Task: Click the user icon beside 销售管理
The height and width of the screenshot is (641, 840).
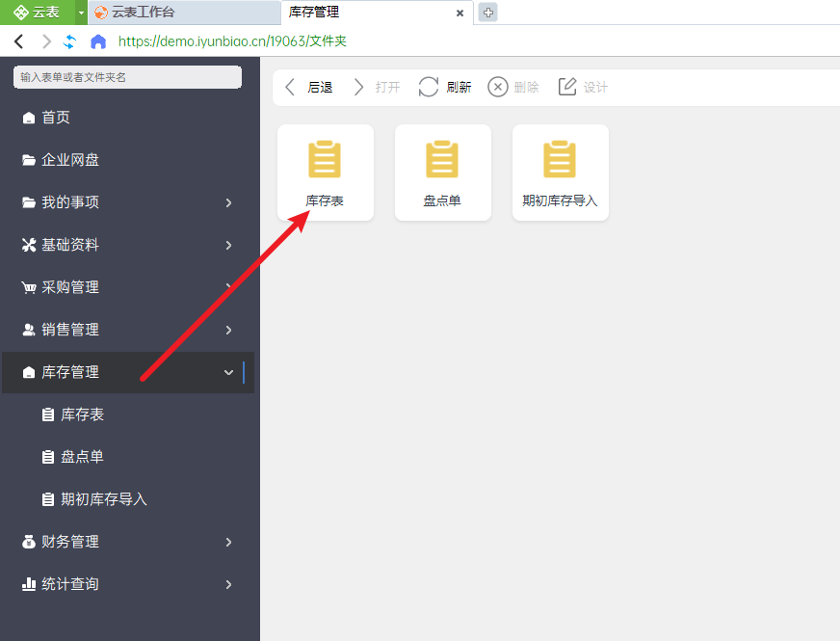Action: coord(29,330)
